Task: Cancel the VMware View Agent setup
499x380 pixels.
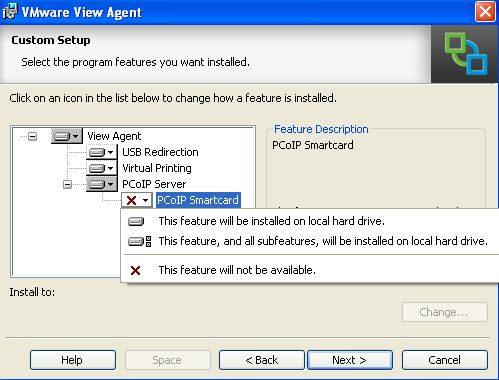Action: (445, 360)
